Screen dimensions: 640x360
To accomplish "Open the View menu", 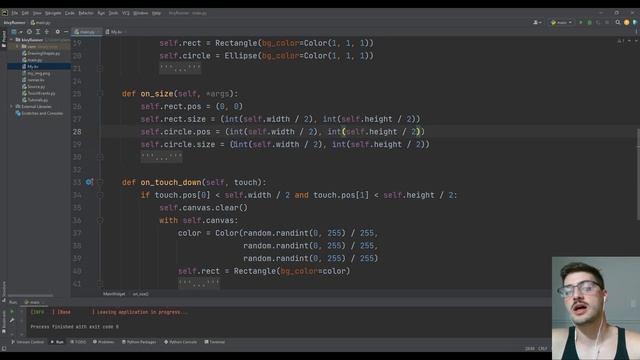I will pyautogui.click(x=37, y=13).
